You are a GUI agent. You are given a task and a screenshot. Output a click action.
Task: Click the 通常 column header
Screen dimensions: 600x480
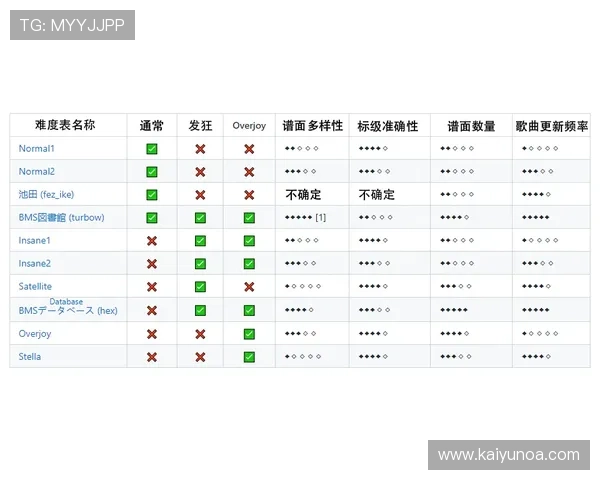point(152,126)
